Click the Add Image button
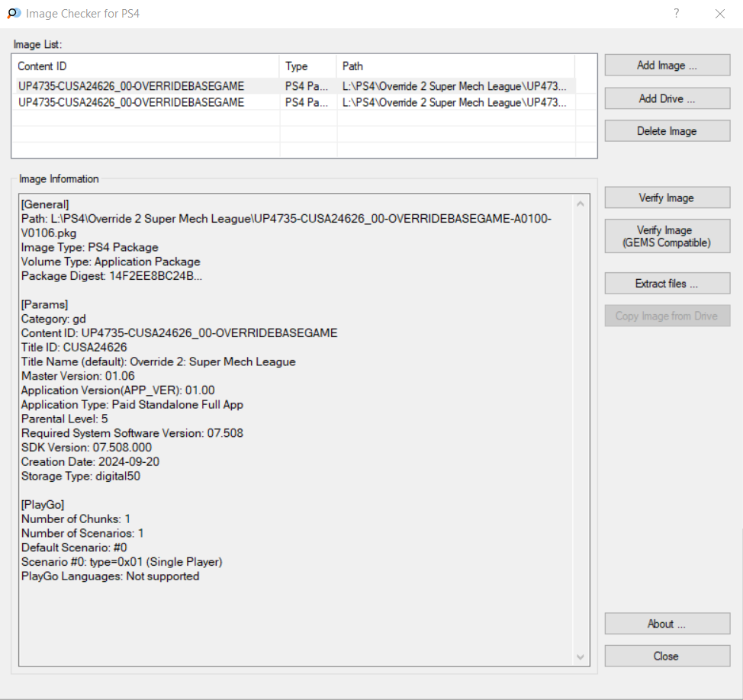This screenshot has width=743, height=700. [x=667, y=66]
